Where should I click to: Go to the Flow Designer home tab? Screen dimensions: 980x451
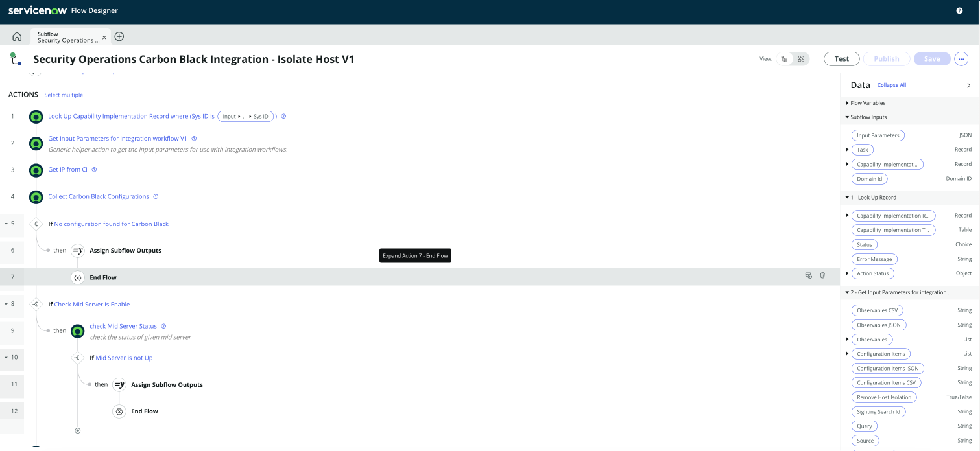[17, 36]
